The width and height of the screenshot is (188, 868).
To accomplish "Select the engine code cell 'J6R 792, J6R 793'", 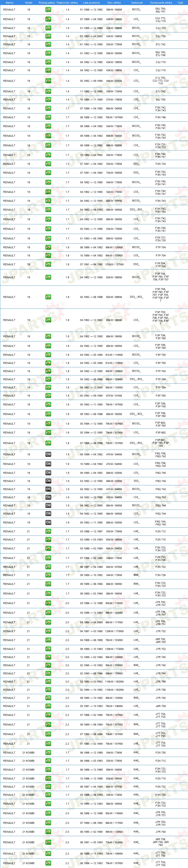I will (161, 640).
